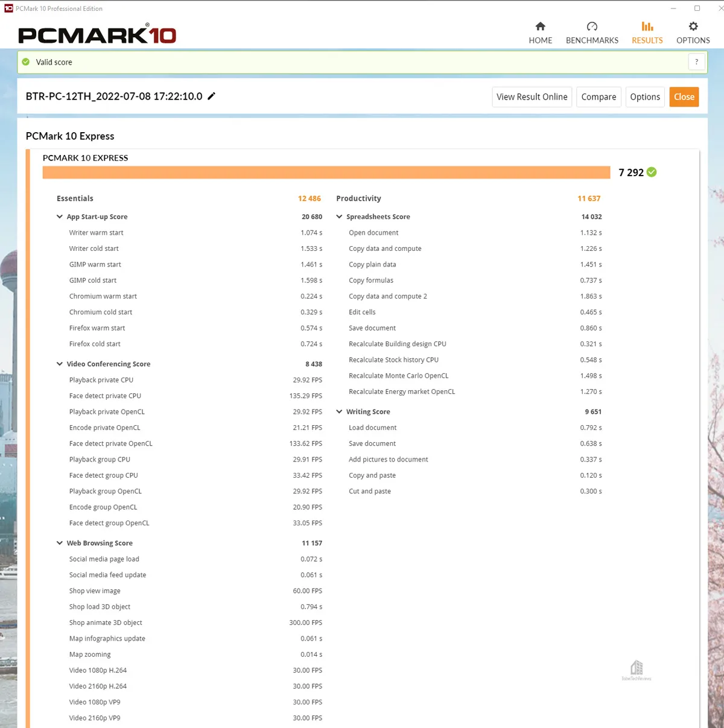This screenshot has width=724, height=728.
Task: Select the Shop animate 3D object row
Action: point(195,622)
